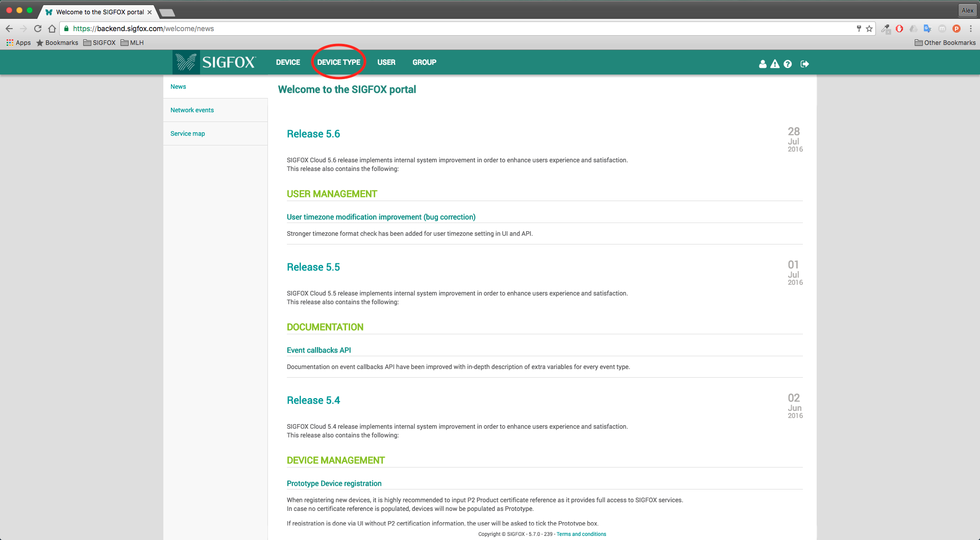Screen dimensions: 980x540
Task: Click the 'Event callbacks API' title
Action: (x=319, y=350)
